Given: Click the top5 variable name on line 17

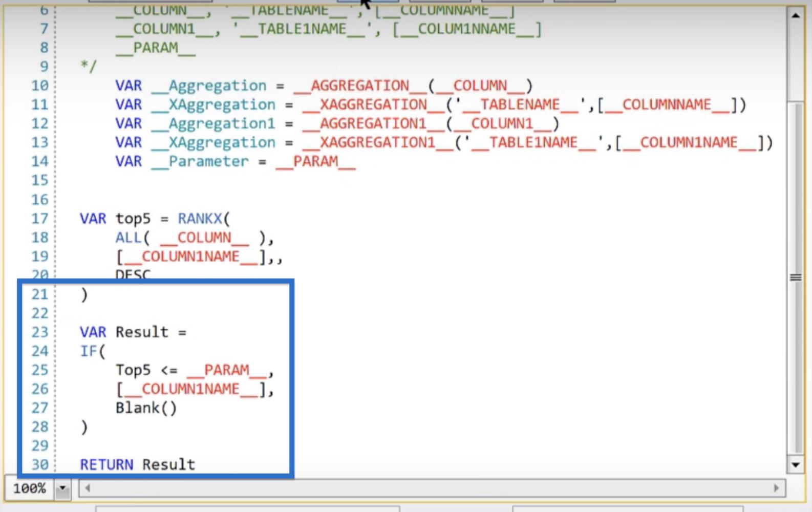Looking at the screenshot, I should pyautogui.click(x=133, y=219).
